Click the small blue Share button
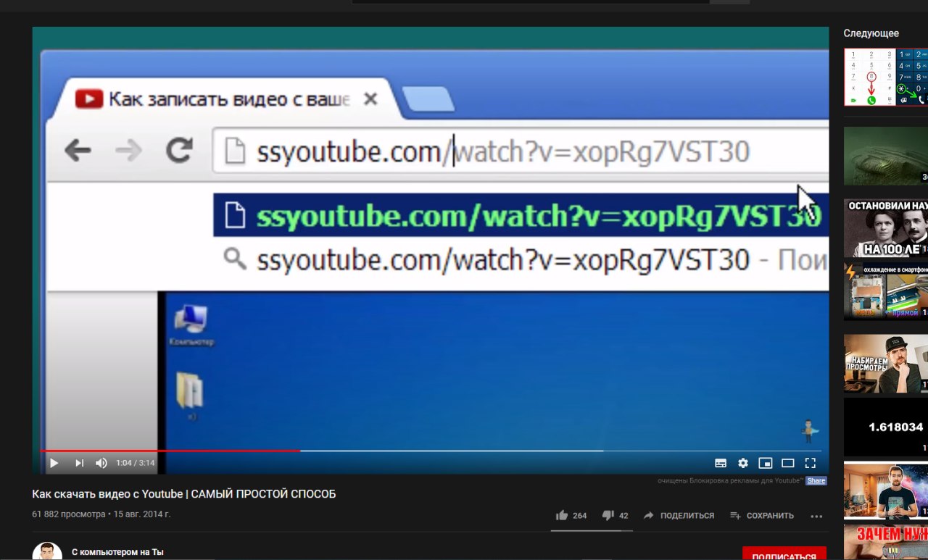The height and width of the screenshot is (560, 928). (816, 481)
